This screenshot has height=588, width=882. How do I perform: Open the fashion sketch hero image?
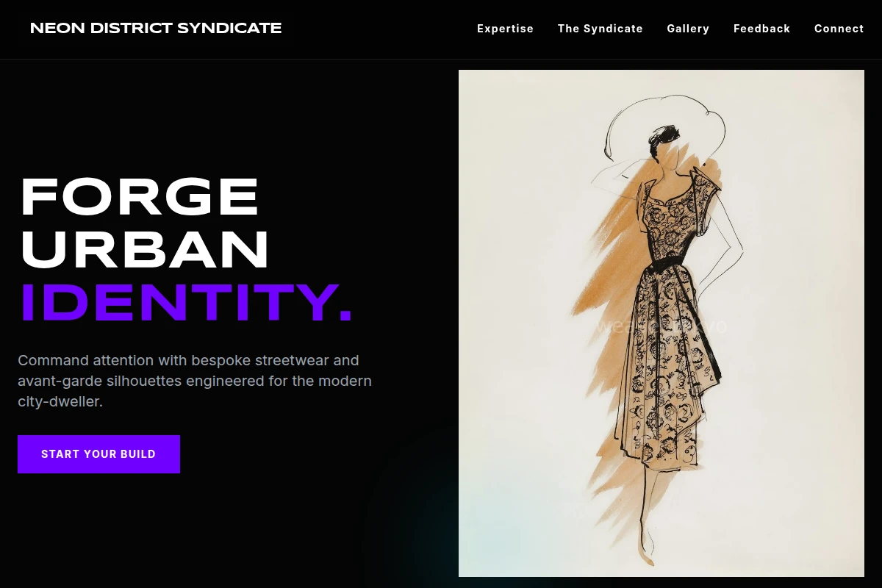click(661, 323)
